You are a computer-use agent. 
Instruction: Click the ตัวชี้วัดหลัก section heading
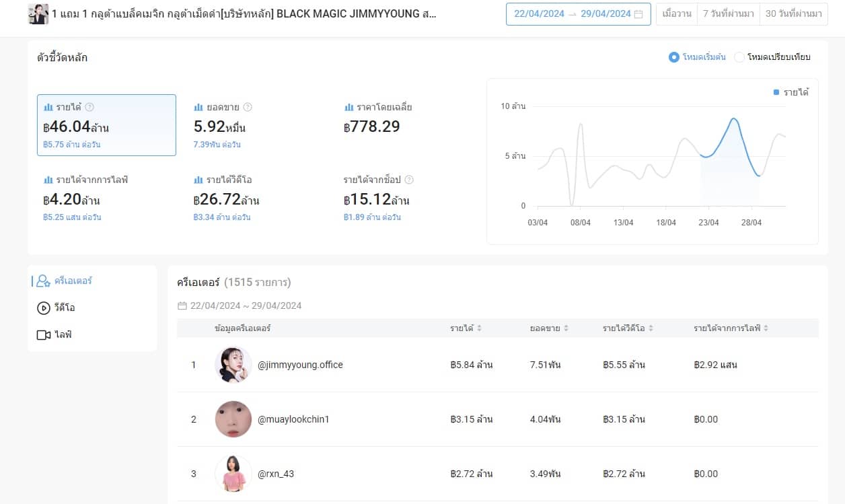point(63,57)
